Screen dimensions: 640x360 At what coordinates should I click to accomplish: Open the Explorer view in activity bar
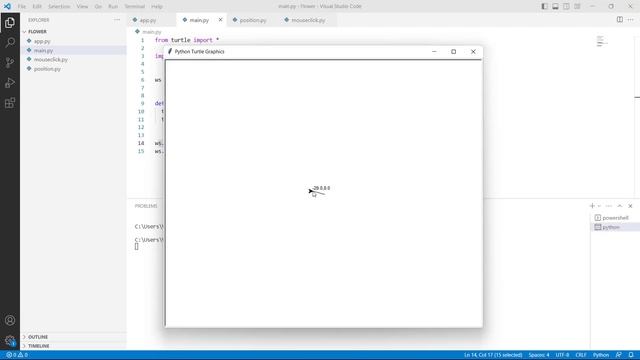click(x=10, y=22)
